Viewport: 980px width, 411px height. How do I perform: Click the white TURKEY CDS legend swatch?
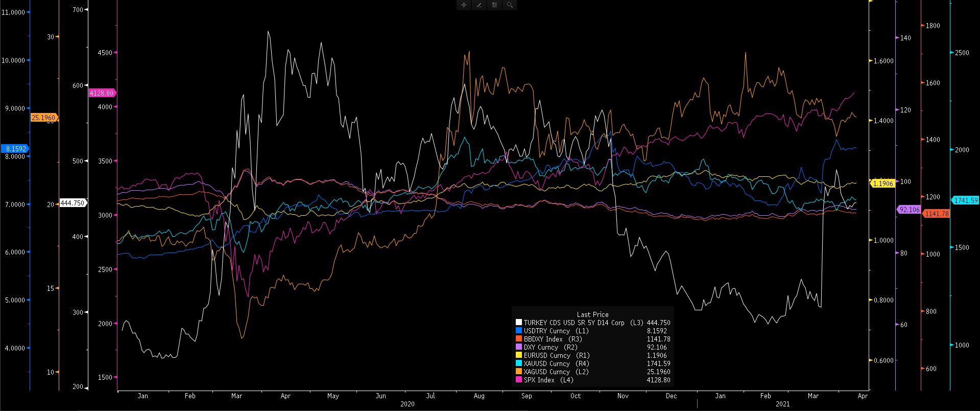(x=519, y=323)
